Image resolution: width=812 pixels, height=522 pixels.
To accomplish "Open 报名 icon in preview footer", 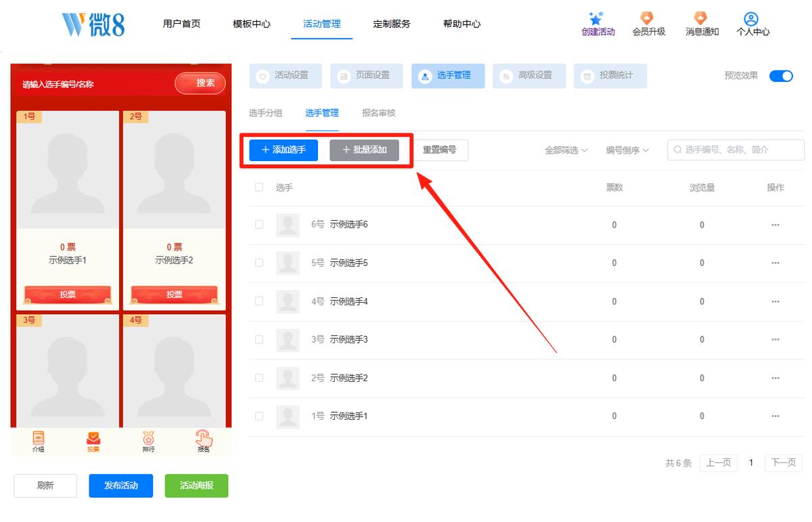I will [204, 437].
